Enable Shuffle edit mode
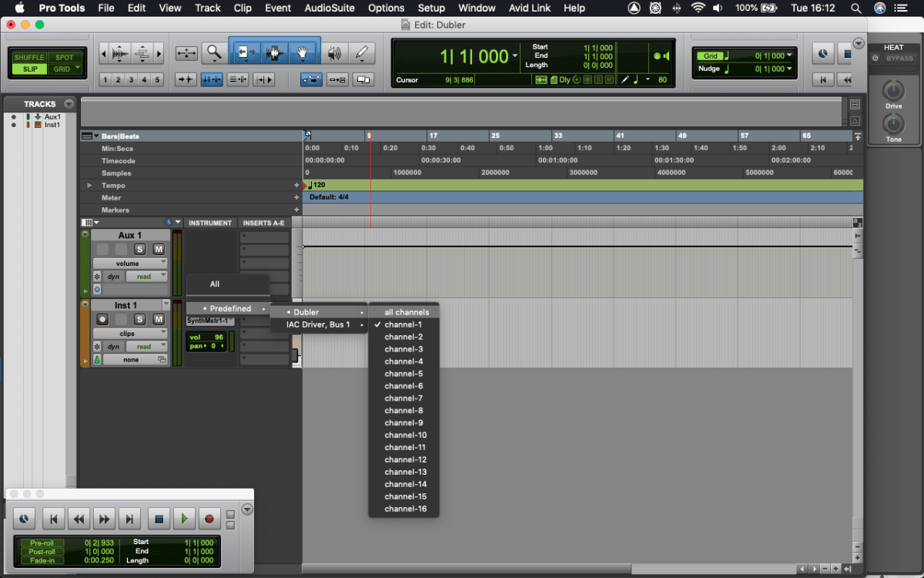Screen dimensions: 924x578 (x=29, y=58)
